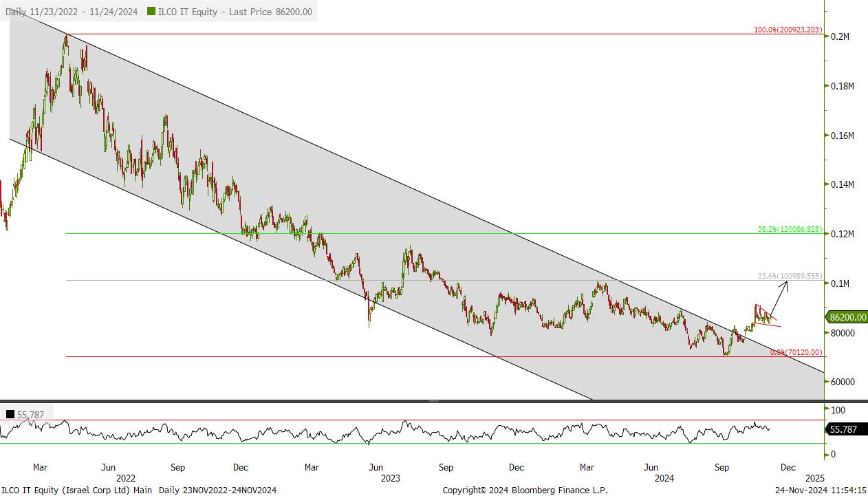
Task: Click the green ILCO IT Equity legend swatch
Action: pyautogui.click(x=152, y=12)
